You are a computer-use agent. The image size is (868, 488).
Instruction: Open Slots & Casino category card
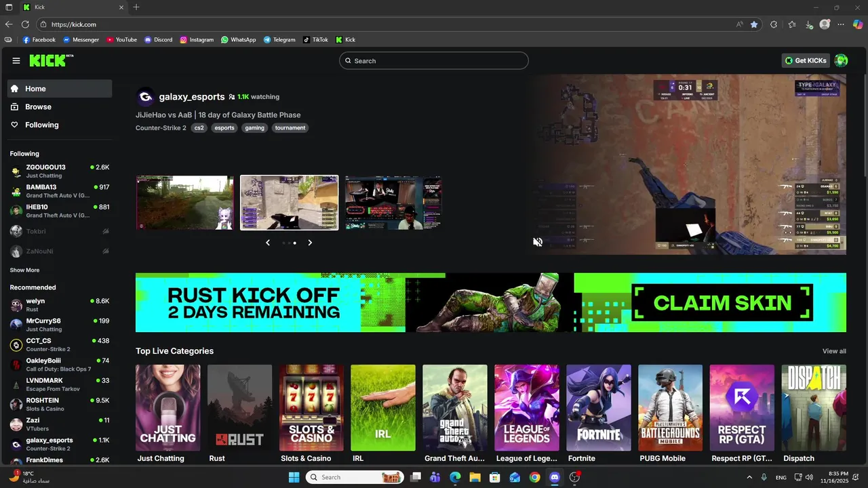[x=311, y=408]
